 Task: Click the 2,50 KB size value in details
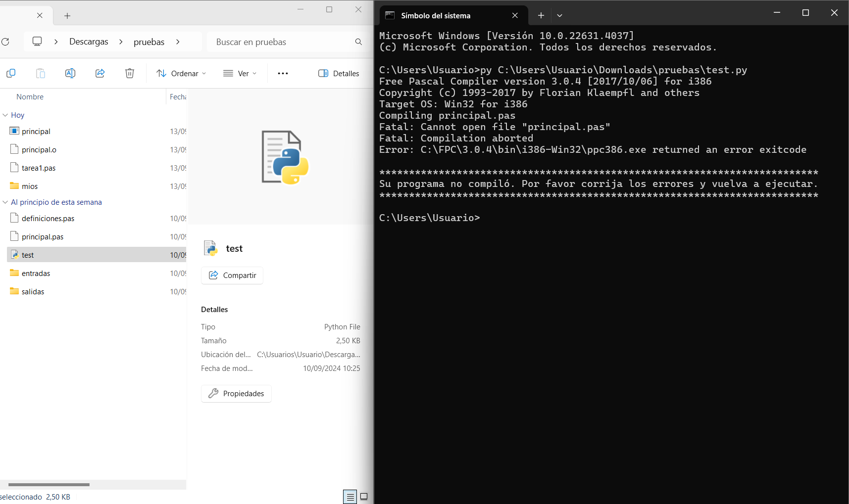point(348,341)
